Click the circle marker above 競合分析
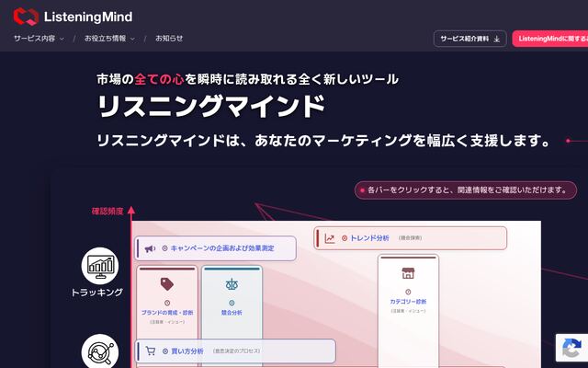The width and height of the screenshot is (588, 368). [x=232, y=303]
